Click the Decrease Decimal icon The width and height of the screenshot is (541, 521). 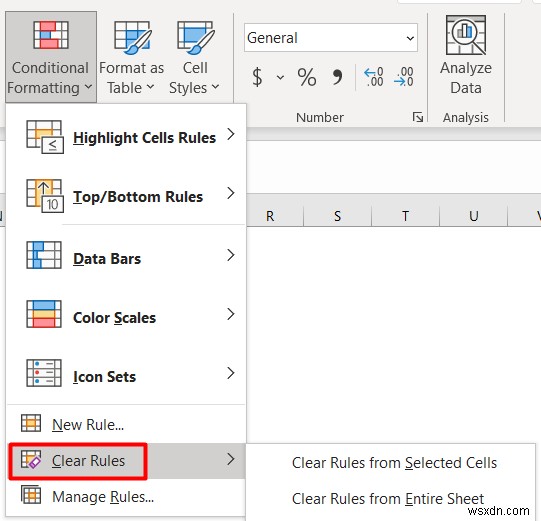[403, 77]
